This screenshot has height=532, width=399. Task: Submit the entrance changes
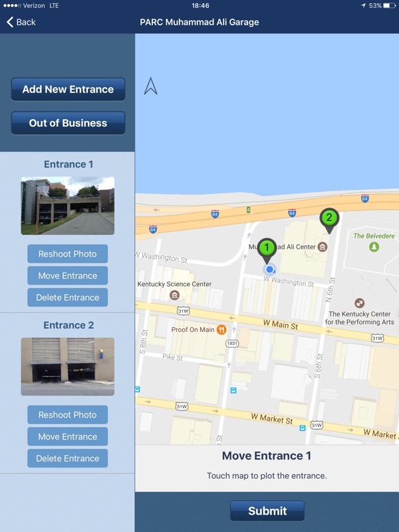coord(267,511)
